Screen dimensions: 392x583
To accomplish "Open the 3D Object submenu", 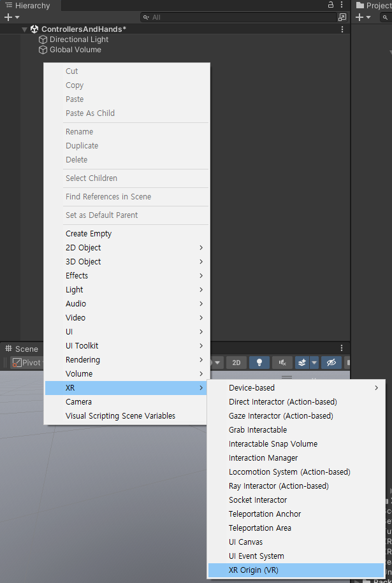I will tap(126, 262).
